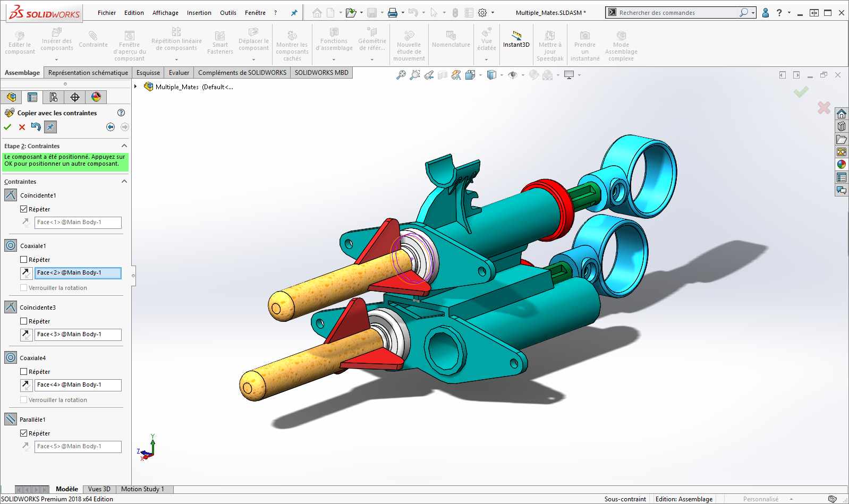Click Personnalisé units in status bar
This screenshot has width=849, height=504.
(x=760, y=499)
